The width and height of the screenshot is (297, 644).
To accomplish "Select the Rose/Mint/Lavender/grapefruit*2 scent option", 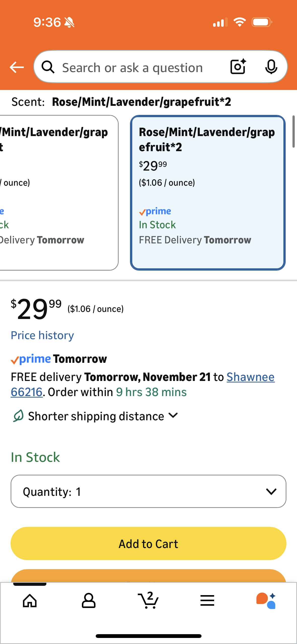I will 208,193.
